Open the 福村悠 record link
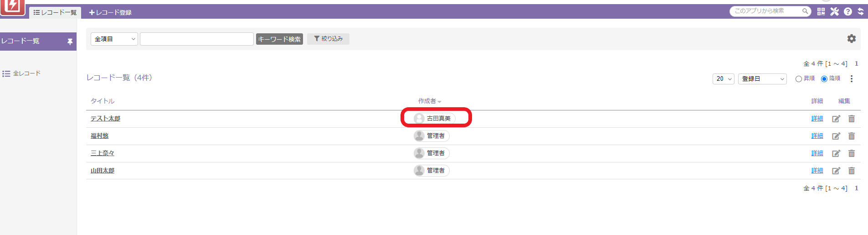Viewport: 868px width, 235px height. click(99, 136)
